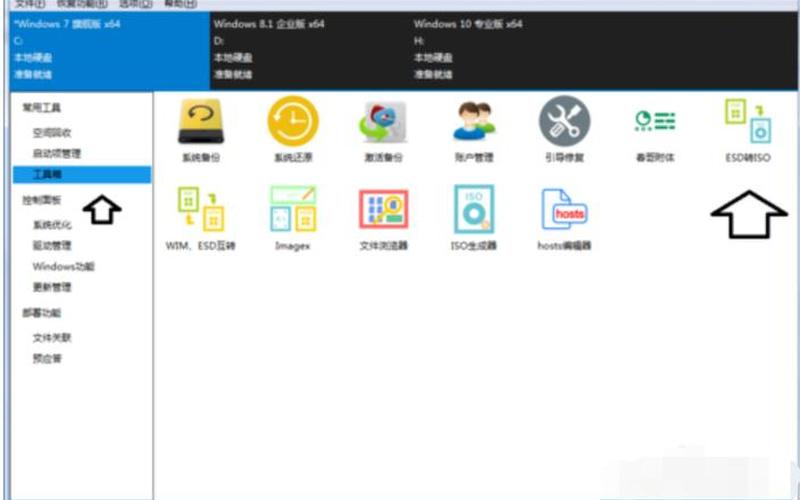Open the 文件(F) menu

(30, 4)
